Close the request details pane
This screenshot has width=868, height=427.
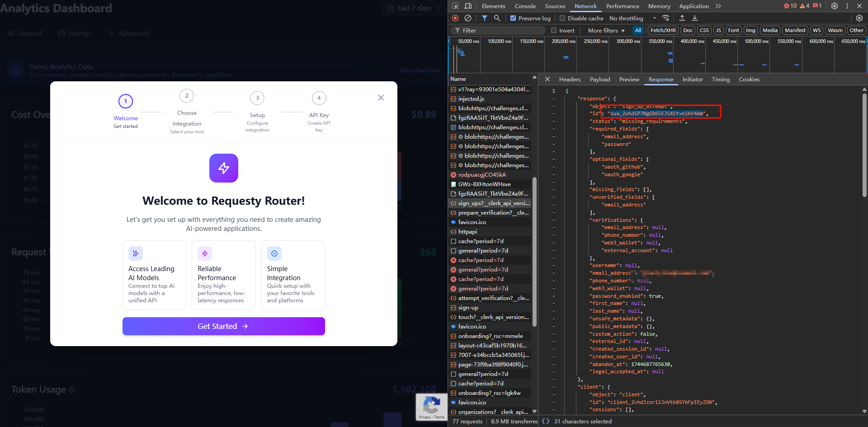coord(547,79)
